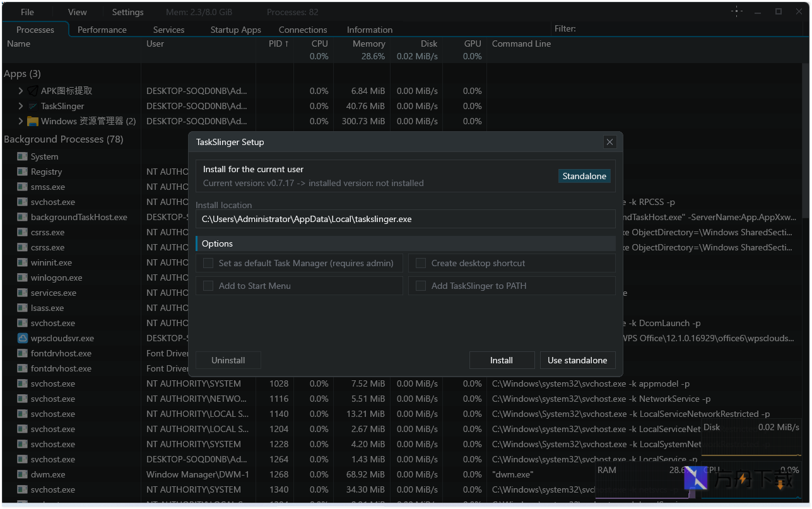Click the wpscloudsvr.exe cloud icon
Viewport: 812px width, 509px height.
[x=22, y=338]
